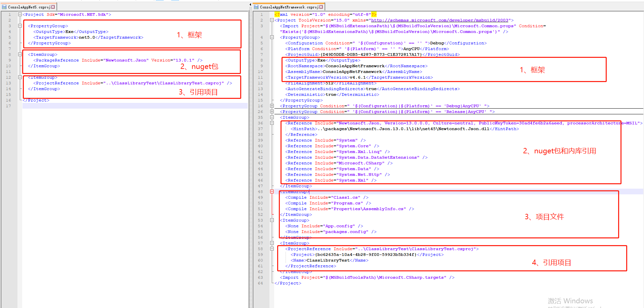Collapse the PackageReference ItemGroup on left line 8
The height and width of the screenshot is (308, 644).
point(20,54)
